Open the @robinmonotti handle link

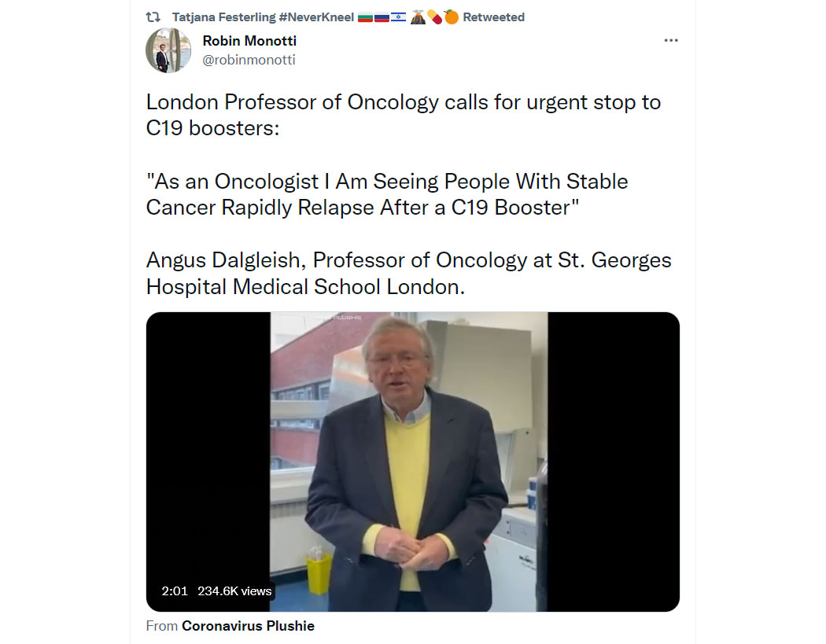[x=249, y=60]
